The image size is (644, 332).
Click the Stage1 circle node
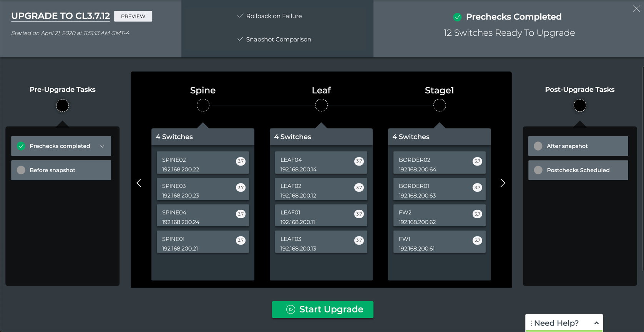(x=440, y=105)
